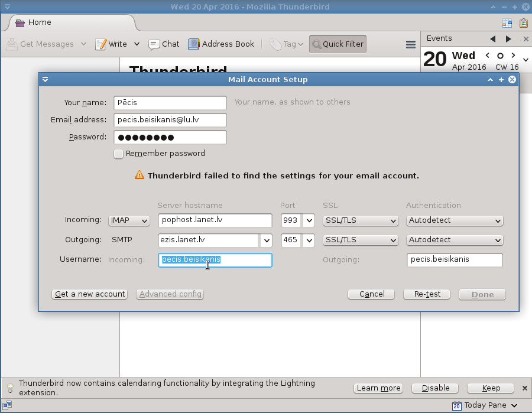
Task: Expand the Write button dropdown arrow
Action: (137, 44)
